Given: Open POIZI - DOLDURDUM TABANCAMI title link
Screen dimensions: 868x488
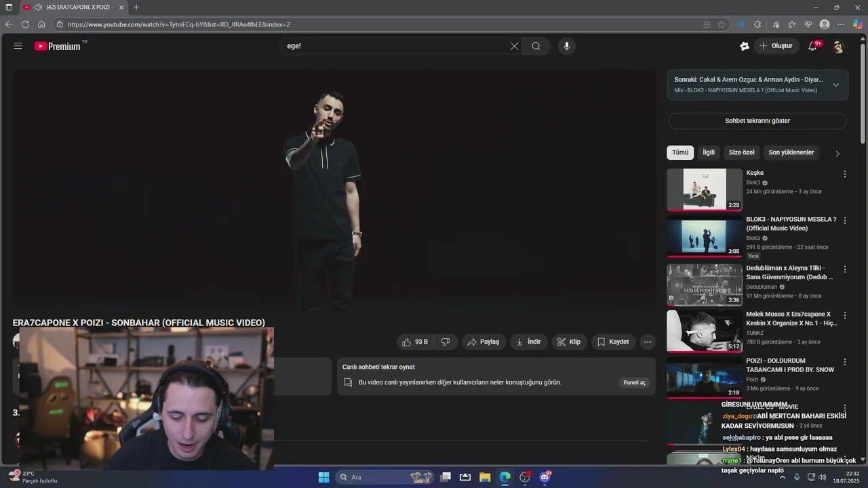Looking at the screenshot, I should point(790,365).
